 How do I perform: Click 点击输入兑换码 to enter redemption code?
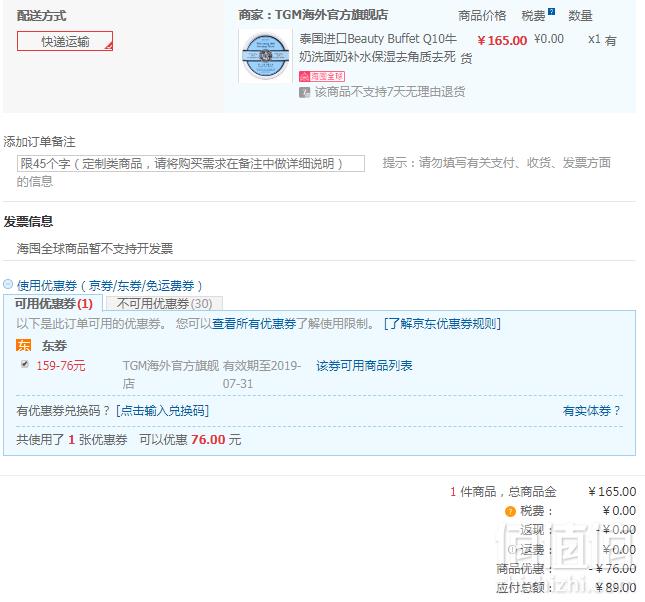pos(162,410)
